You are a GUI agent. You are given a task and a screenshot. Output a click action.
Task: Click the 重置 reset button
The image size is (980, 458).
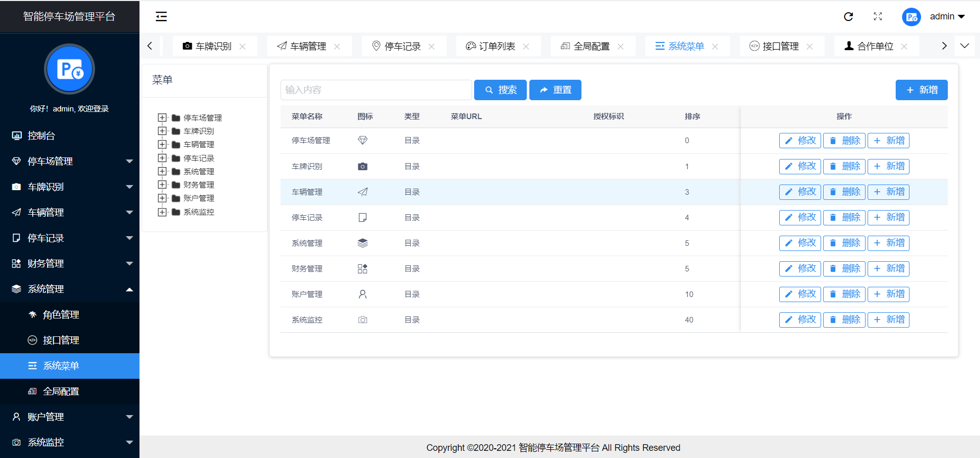[x=555, y=90]
